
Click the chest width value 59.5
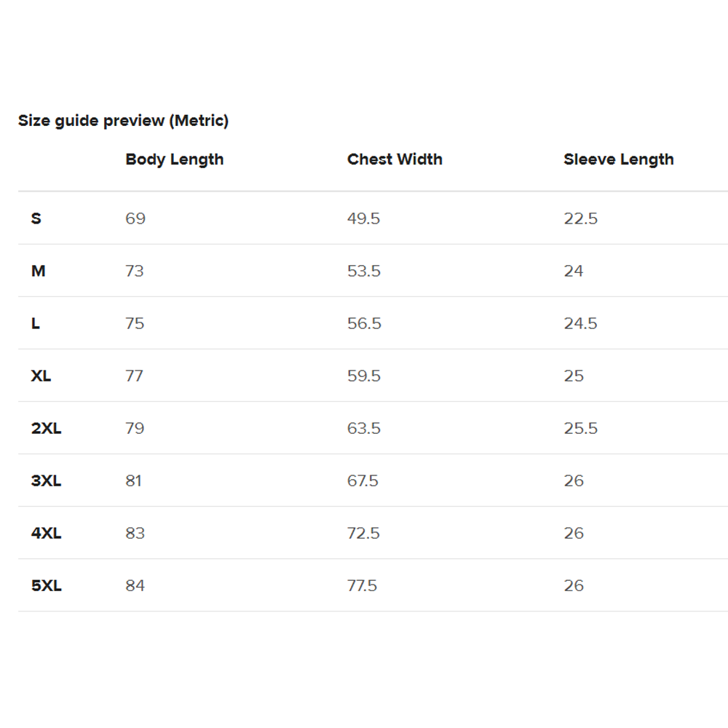[364, 376]
